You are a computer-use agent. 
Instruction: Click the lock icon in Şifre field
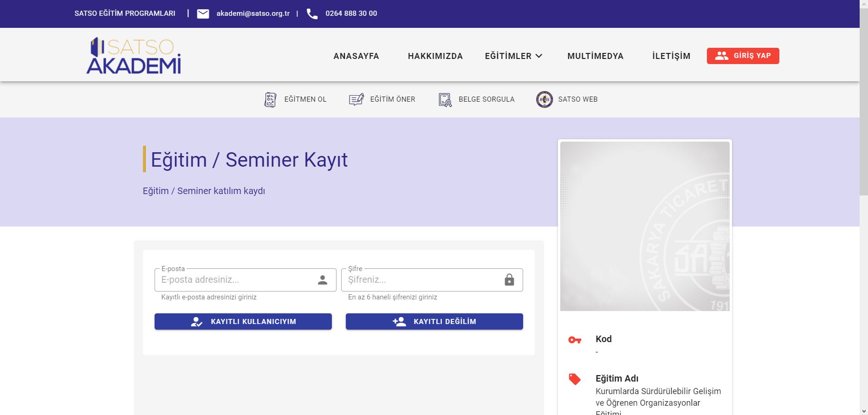509,280
